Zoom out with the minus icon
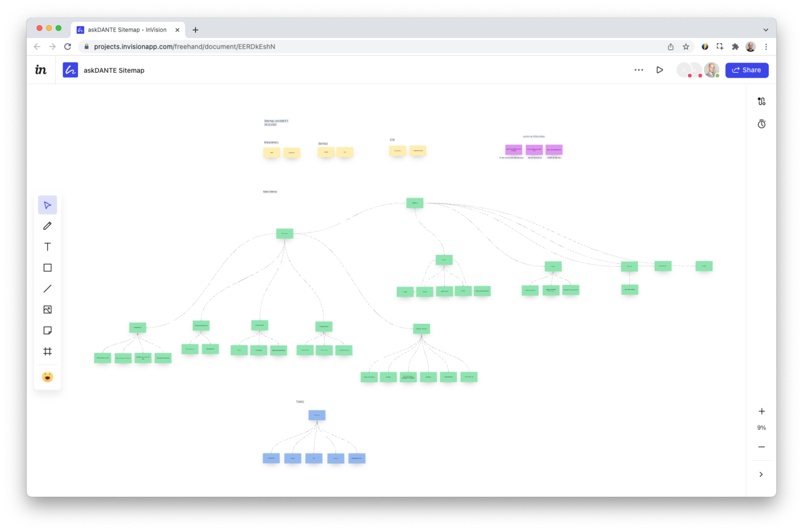This screenshot has width=803, height=532. [x=761, y=447]
